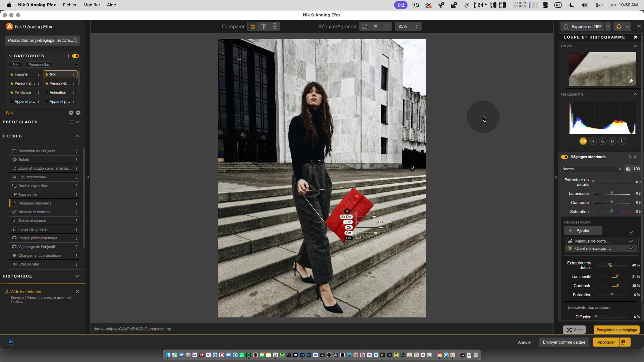644x362 pixels.
Task: Click the 1:1 zoom icon
Action: [387, 26]
